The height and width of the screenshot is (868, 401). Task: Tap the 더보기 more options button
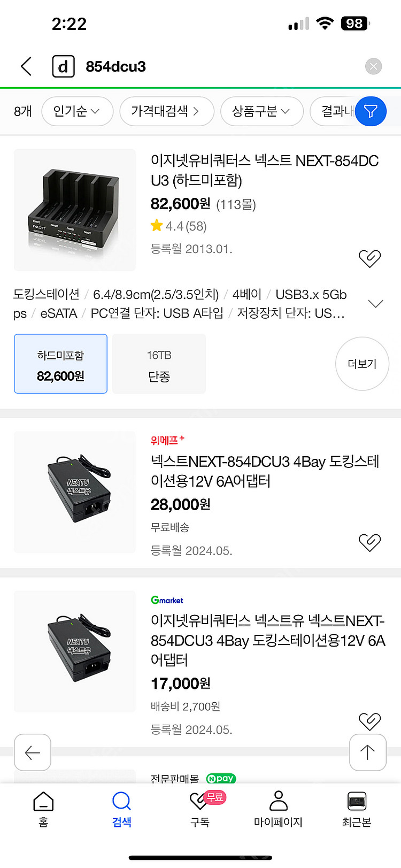pyautogui.click(x=362, y=364)
